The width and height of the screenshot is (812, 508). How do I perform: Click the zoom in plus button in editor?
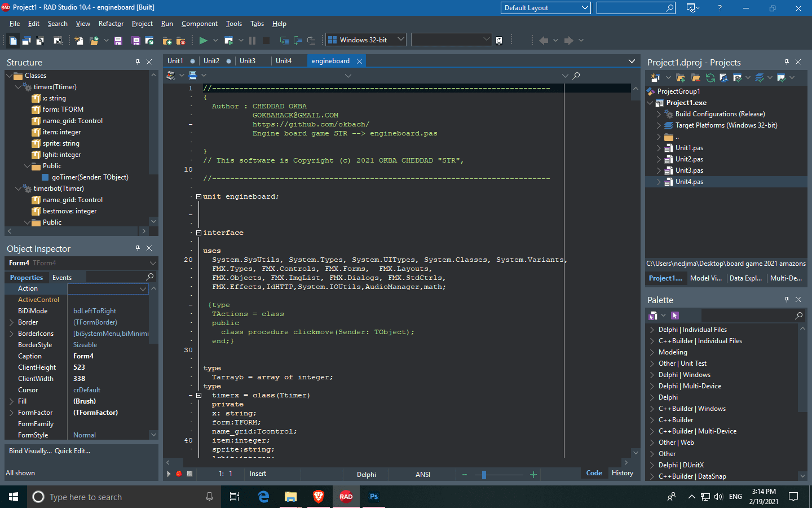pos(533,475)
